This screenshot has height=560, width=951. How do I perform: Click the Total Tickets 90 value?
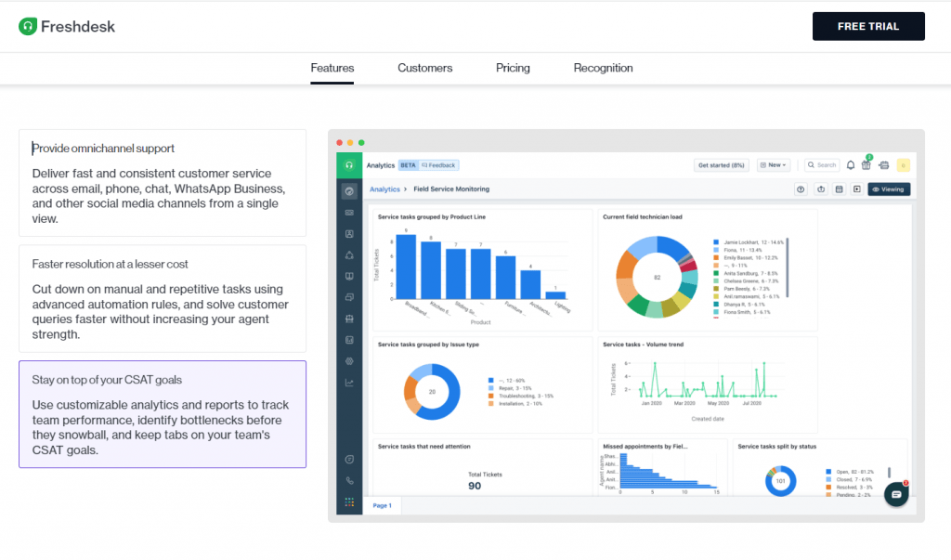coord(475,486)
